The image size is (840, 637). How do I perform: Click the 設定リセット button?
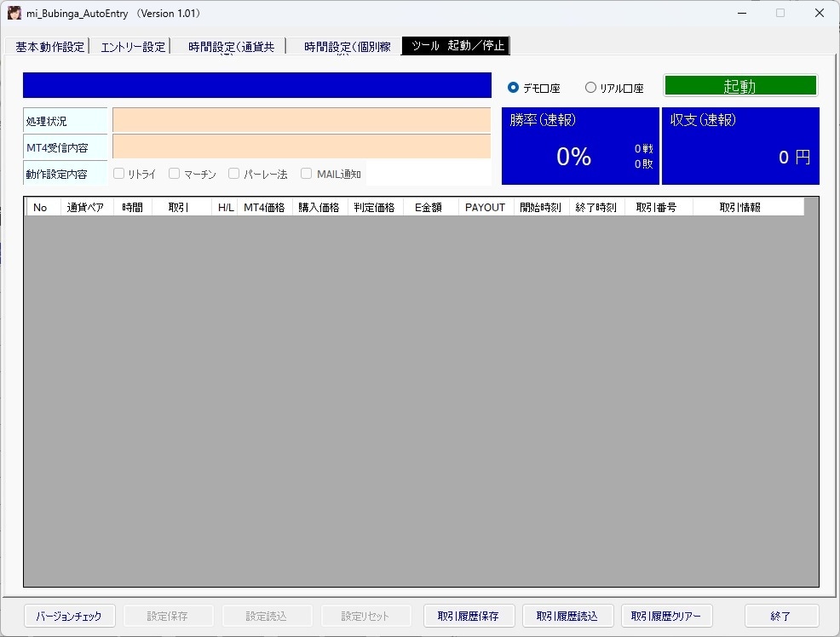pyautogui.click(x=365, y=616)
